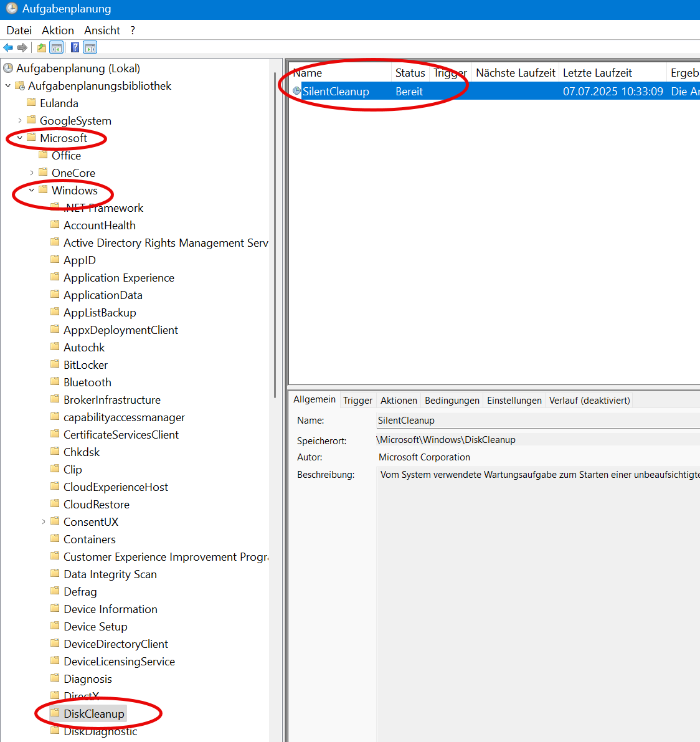700x742 pixels.
Task: Click the tree pane vertical scrollbar
Action: click(x=275, y=235)
